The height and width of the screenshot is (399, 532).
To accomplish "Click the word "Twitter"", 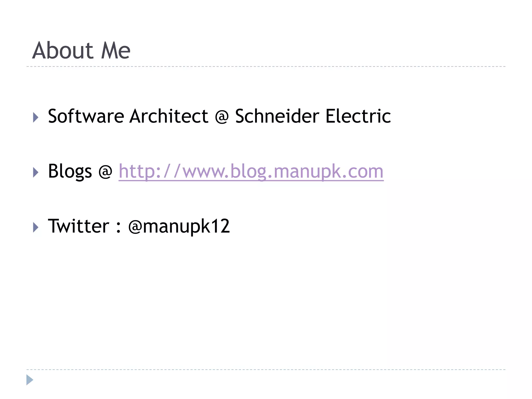I will [x=78, y=226].
